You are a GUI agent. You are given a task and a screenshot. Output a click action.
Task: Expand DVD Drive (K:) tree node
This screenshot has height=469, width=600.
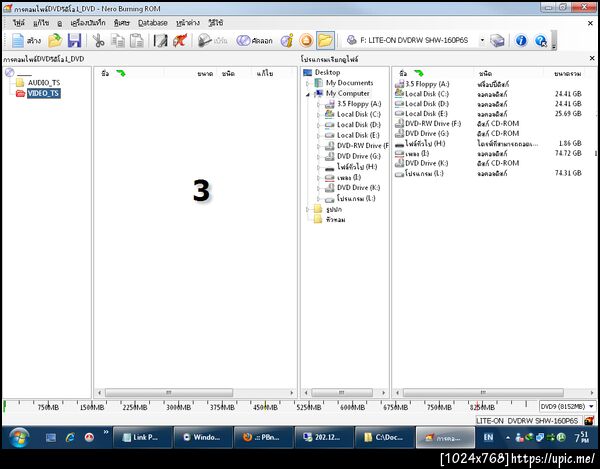tap(319, 188)
